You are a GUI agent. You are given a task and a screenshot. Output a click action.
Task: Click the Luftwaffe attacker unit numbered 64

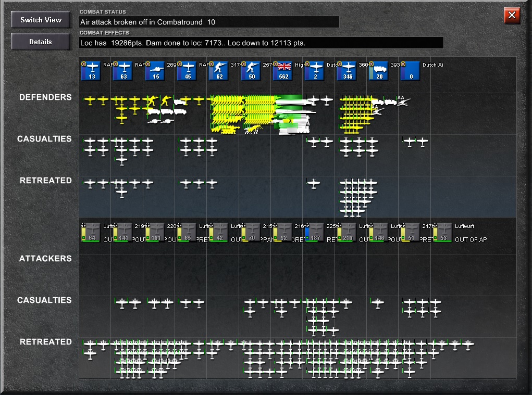click(x=91, y=233)
